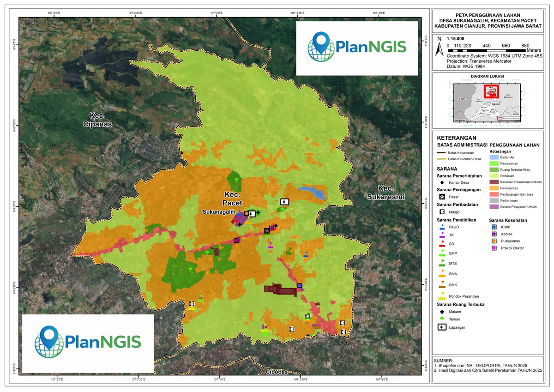
Task: Click the Lapangan legend icon
Action: coord(441,327)
